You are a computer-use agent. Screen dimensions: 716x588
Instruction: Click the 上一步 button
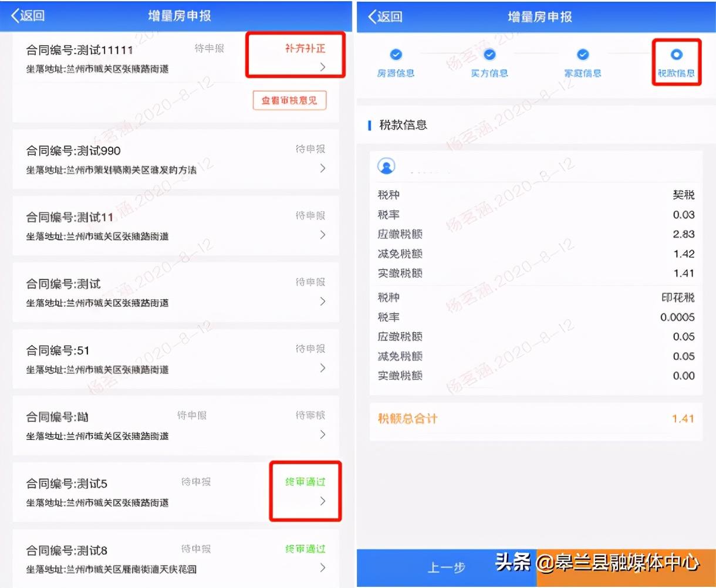pos(447,567)
